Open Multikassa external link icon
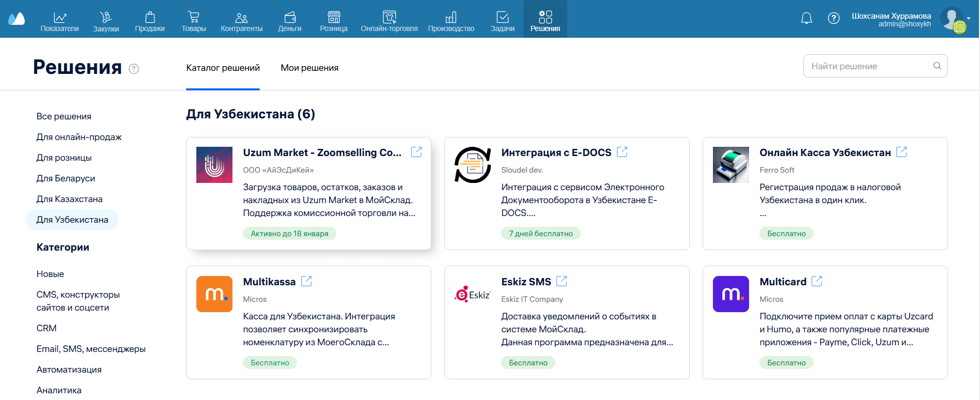The image size is (980, 400). (306, 281)
